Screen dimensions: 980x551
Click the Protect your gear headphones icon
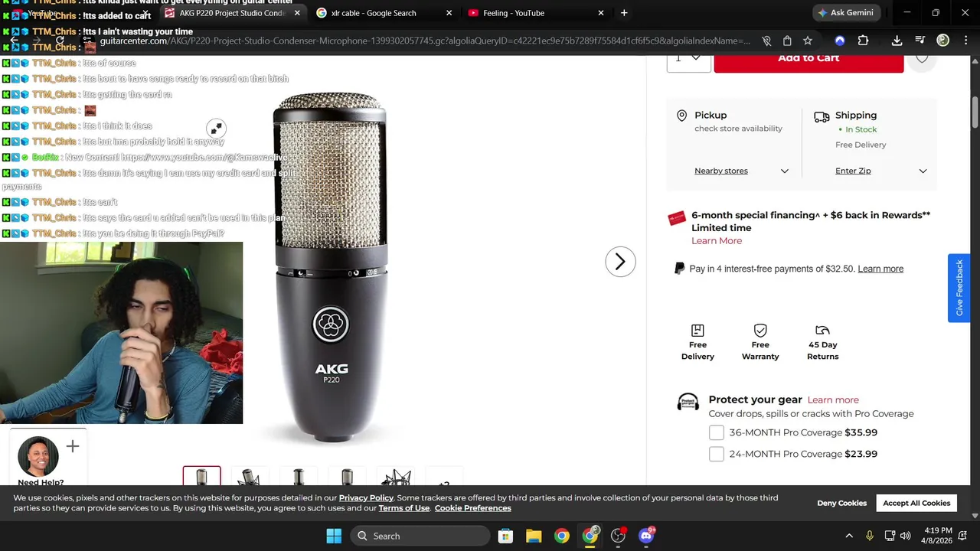point(688,403)
